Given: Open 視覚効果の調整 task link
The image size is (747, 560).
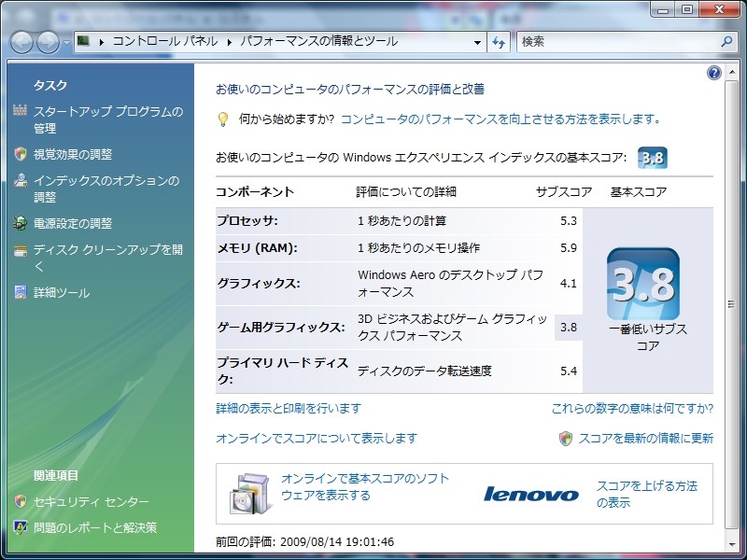Looking at the screenshot, I should 73,154.
